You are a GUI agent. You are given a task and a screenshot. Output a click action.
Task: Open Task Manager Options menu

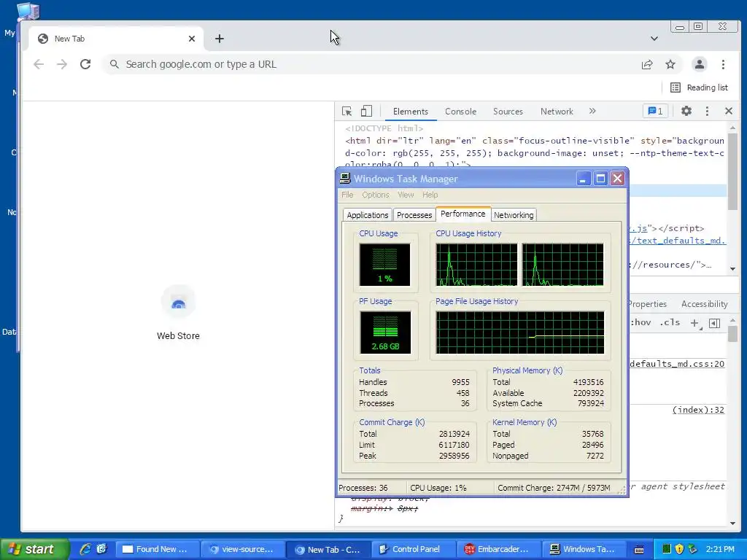coord(376,195)
